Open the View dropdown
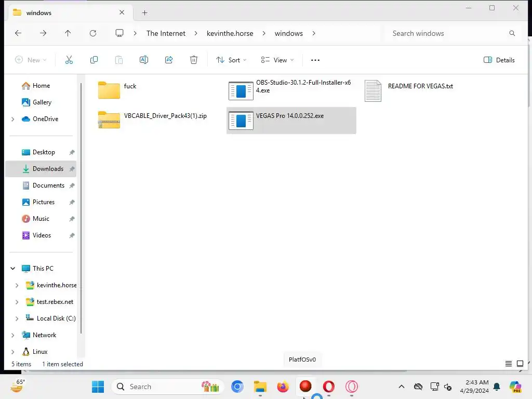The width and height of the screenshot is (532, 399). [277, 60]
